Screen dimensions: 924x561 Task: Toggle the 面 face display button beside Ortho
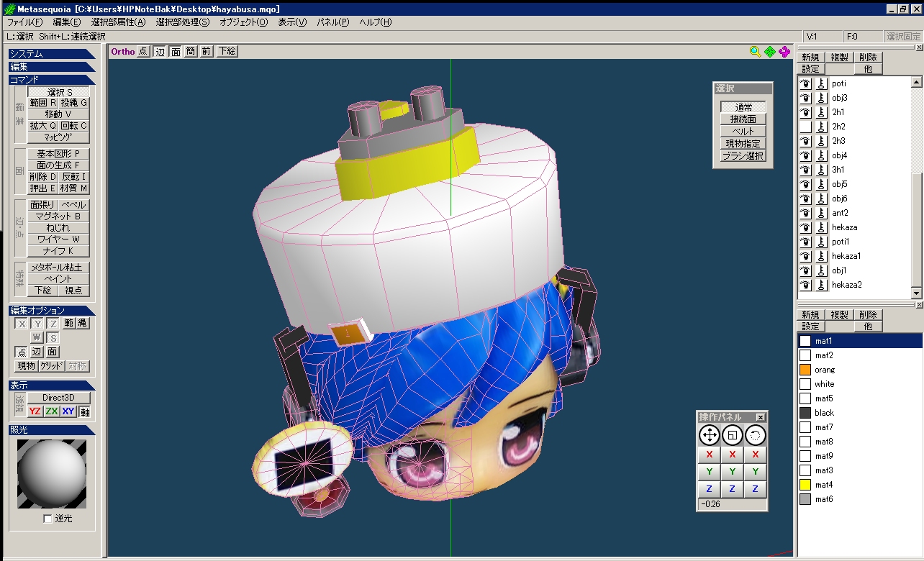tap(175, 51)
